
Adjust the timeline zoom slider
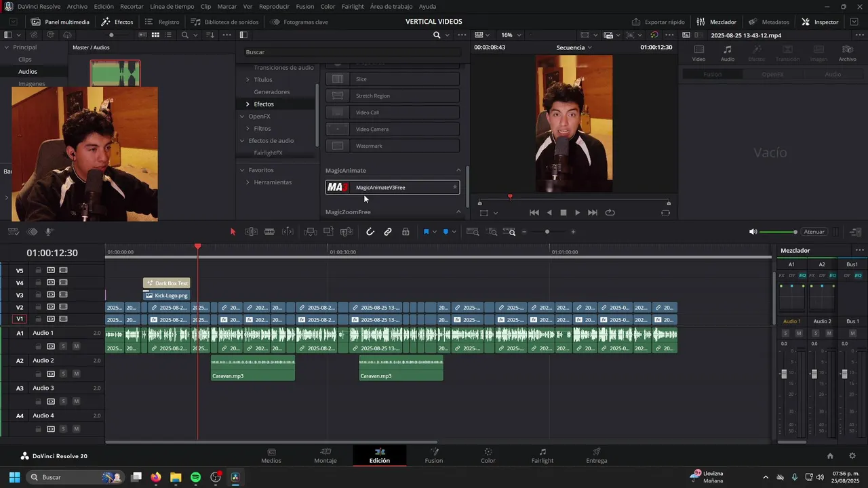coord(547,232)
